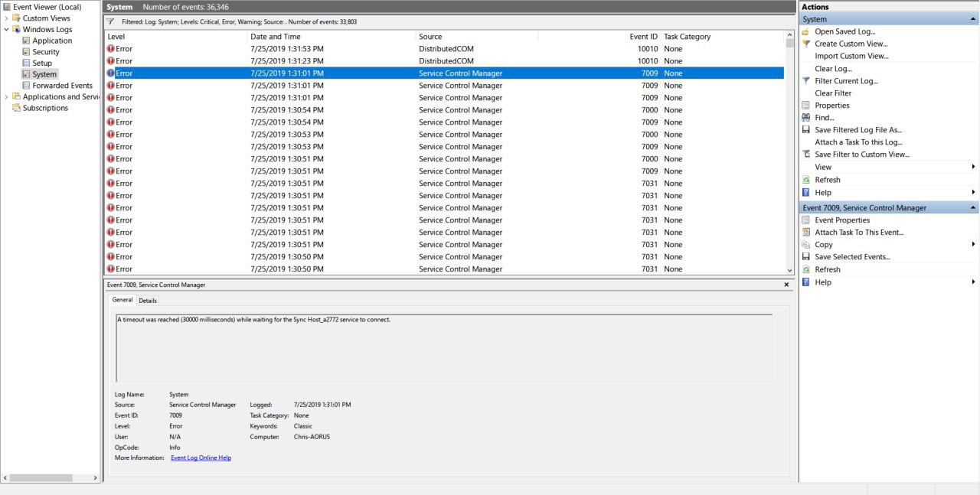The width and height of the screenshot is (980, 495).
Task: Open Event Log Online Help link
Action: click(201, 458)
